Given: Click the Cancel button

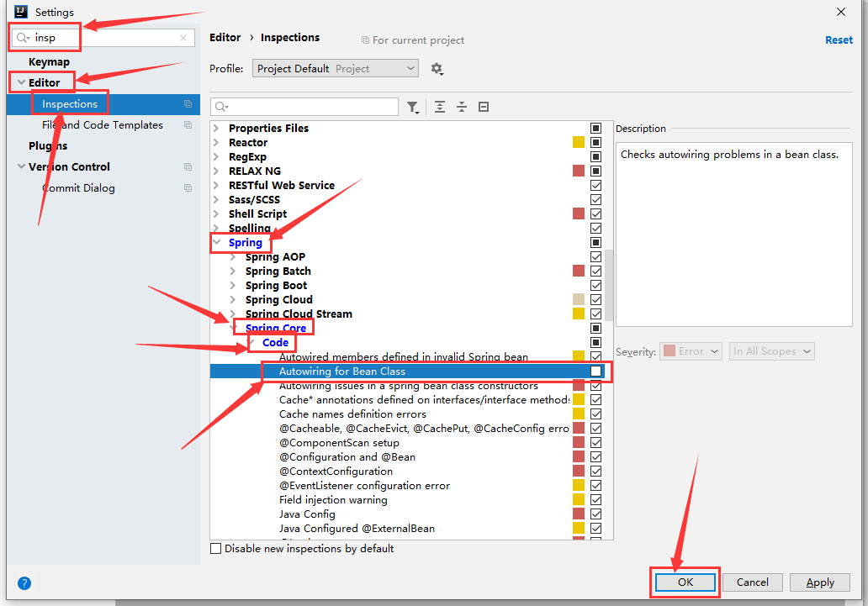Looking at the screenshot, I should click(x=752, y=582).
